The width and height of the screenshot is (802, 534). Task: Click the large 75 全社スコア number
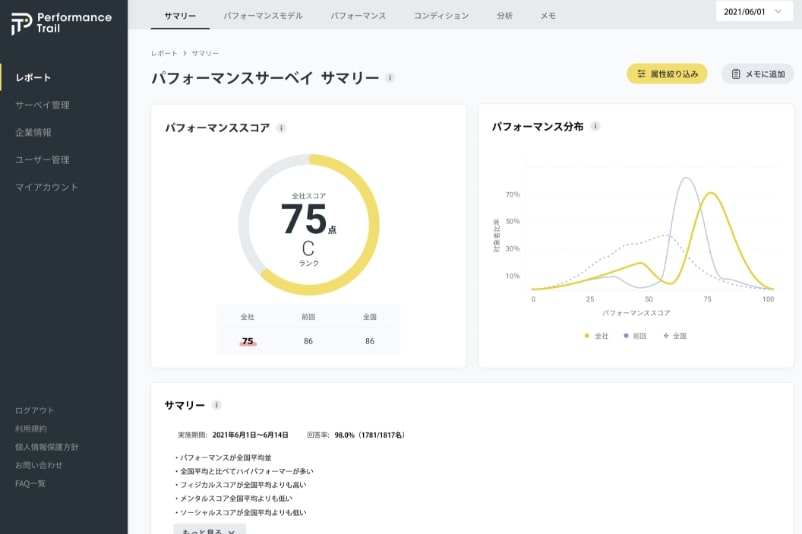pyautogui.click(x=304, y=218)
